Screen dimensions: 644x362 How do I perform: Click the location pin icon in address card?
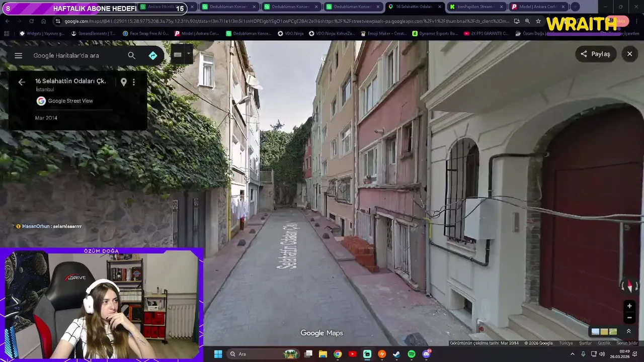tap(124, 82)
